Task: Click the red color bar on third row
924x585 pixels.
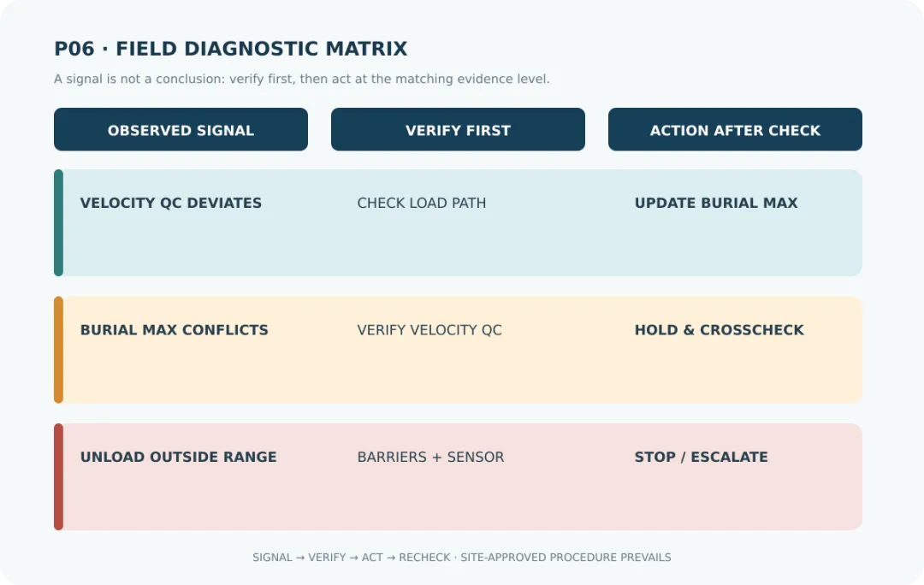Action: point(58,476)
